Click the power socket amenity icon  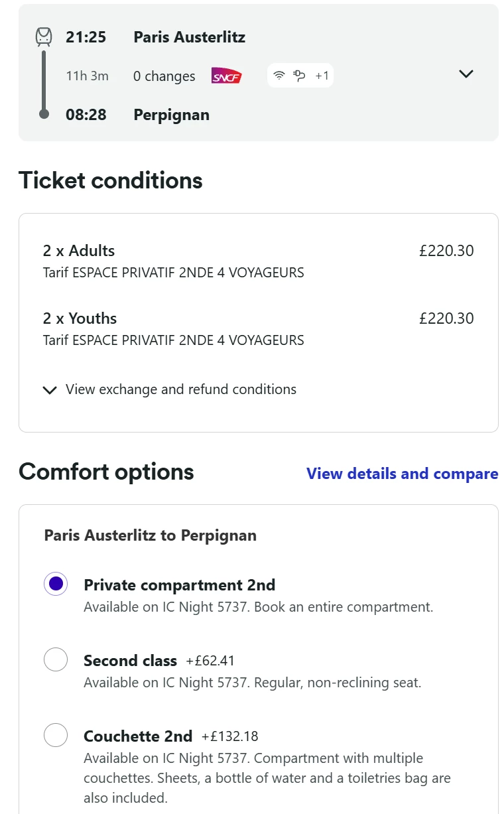tap(300, 76)
